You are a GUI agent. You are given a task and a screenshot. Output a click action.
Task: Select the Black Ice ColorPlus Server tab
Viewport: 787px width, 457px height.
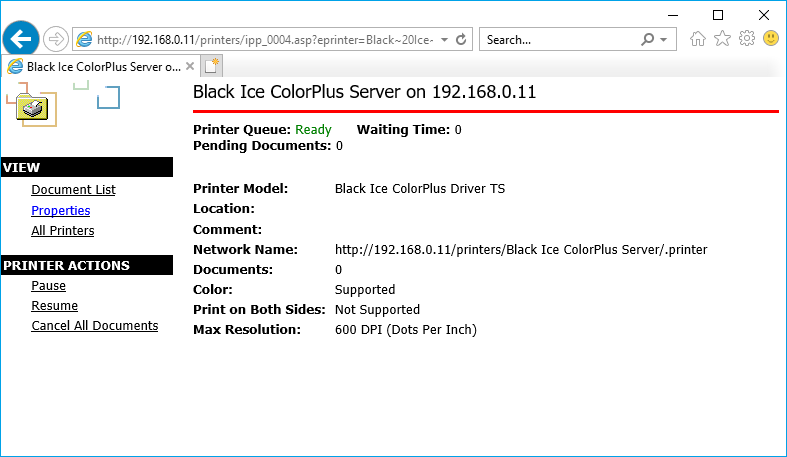[100, 66]
